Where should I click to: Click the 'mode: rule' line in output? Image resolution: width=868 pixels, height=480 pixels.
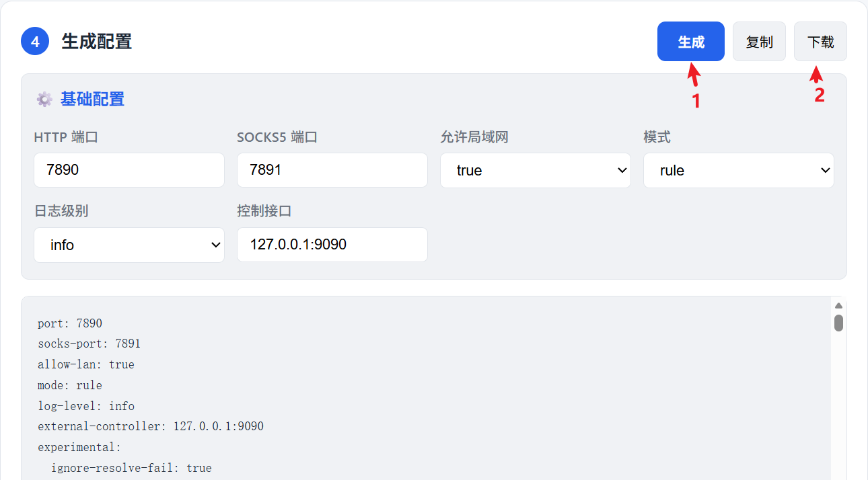click(x=70, y=385)
